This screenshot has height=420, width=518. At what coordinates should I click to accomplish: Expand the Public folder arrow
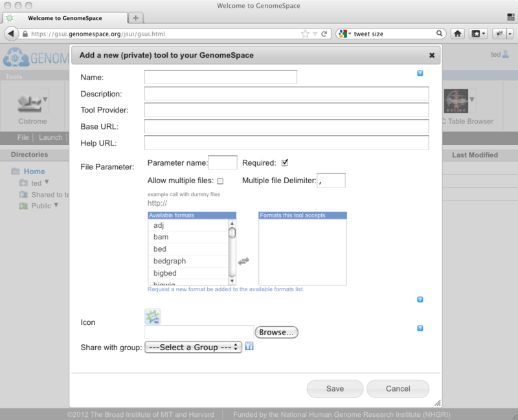click(56, 205)
